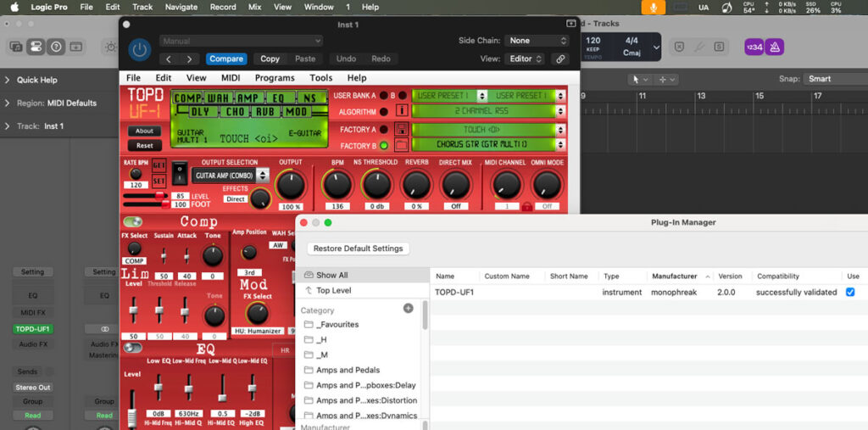Image resolution: width=868 pixels, height=430 pixels.
Task: Click Quick Help question mark icon
Action: (x=55, y=47)
